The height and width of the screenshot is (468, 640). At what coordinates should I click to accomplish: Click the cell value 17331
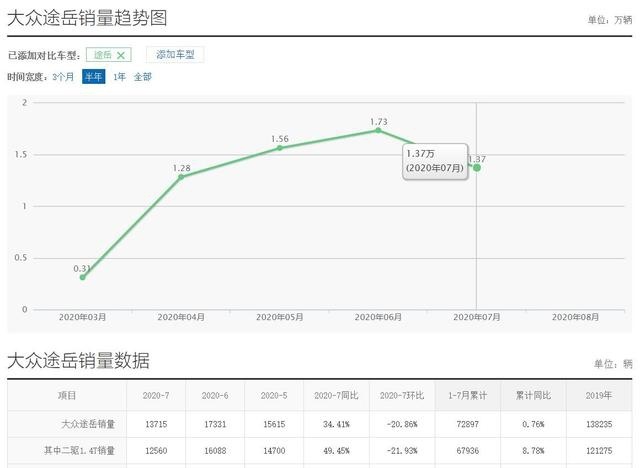(x=215, y=424)
